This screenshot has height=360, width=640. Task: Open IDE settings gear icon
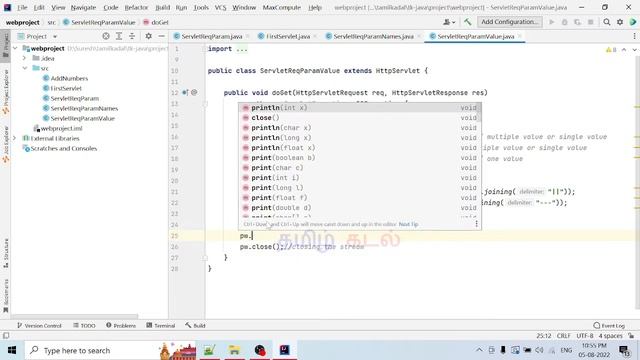(620, 22)
